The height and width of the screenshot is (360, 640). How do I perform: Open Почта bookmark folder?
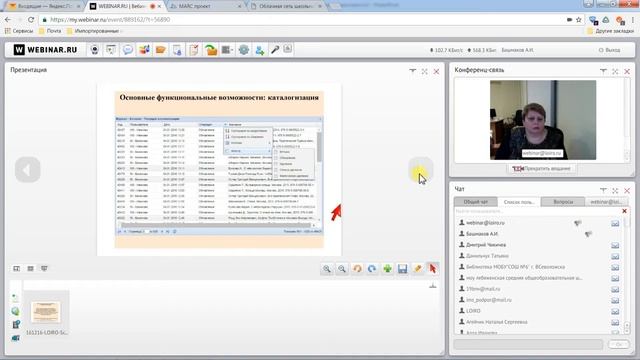50,31
